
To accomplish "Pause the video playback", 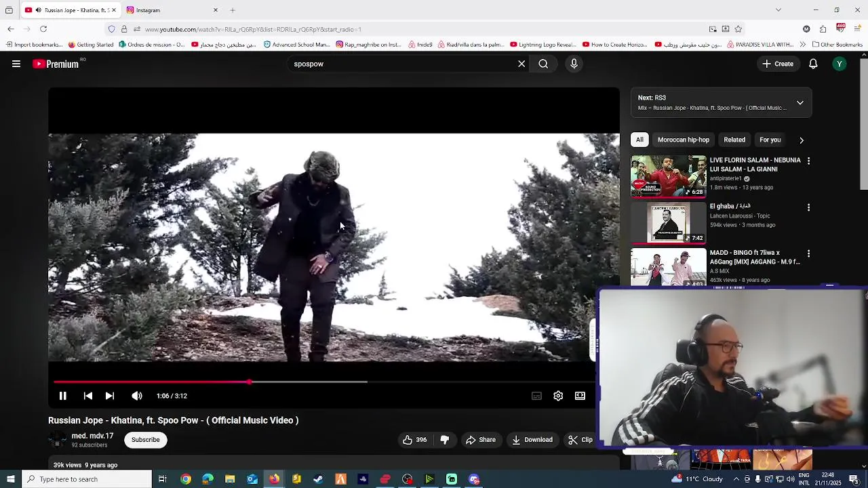I will (x=62, y=396).
